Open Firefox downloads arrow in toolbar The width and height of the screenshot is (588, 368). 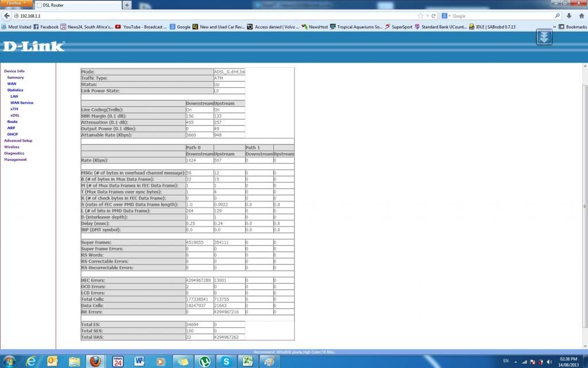568,16
